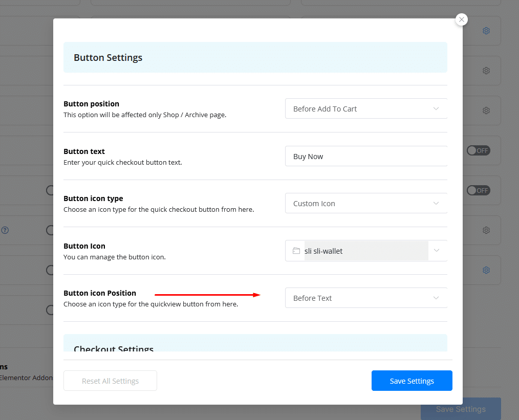This screenshot has height=420, width=519.
Task: Click the topmost blue gear icon
Action: [x=486, y=31]
